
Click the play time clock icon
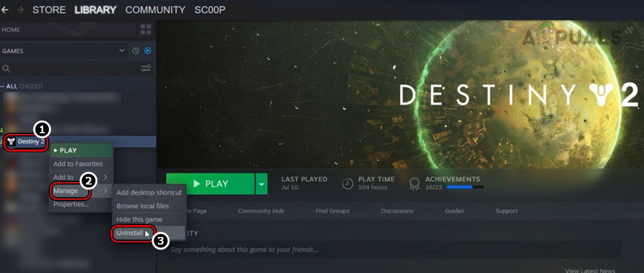click(x=348, y=183)
